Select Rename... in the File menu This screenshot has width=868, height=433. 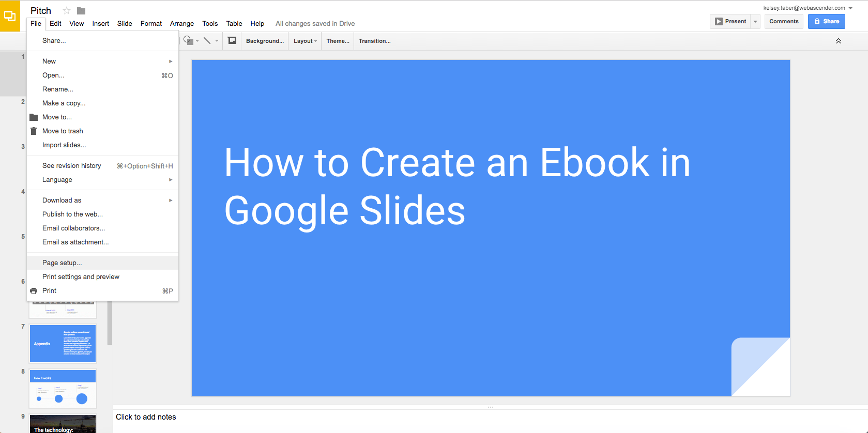[102, 89]
